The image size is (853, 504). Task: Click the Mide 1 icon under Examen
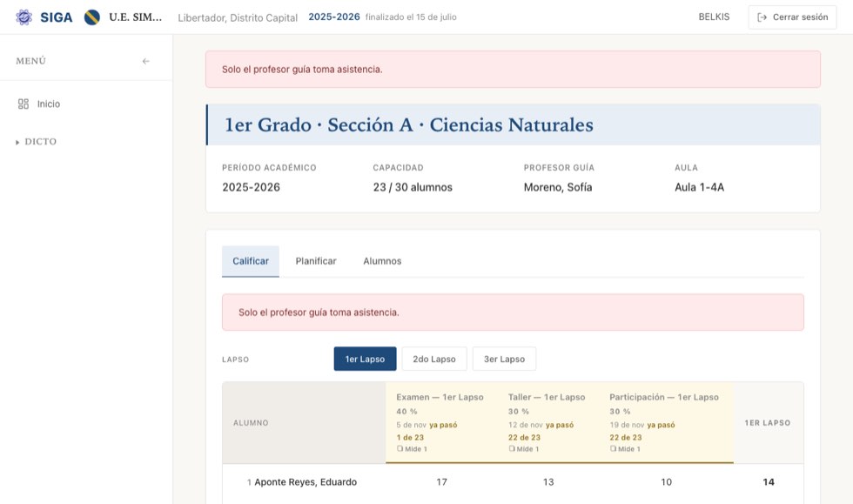click(400, 449)
